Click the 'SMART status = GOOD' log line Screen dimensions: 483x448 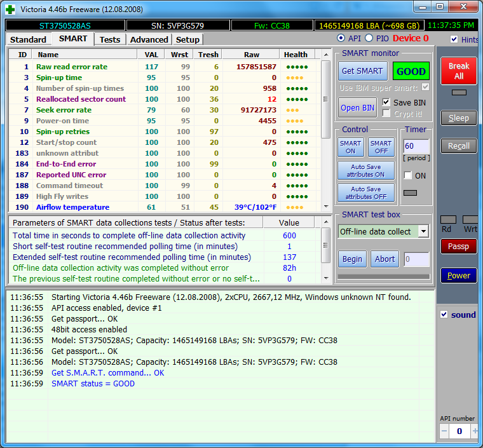93,384
